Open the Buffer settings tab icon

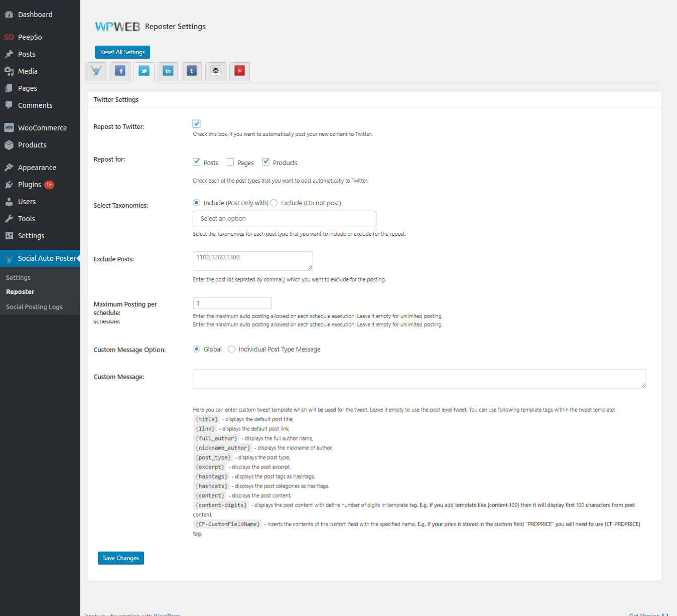point(216,71)
